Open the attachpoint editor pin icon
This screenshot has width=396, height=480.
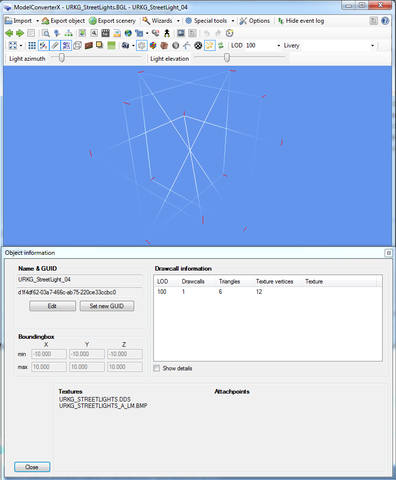pyautogui.click(x=57, y=33)
